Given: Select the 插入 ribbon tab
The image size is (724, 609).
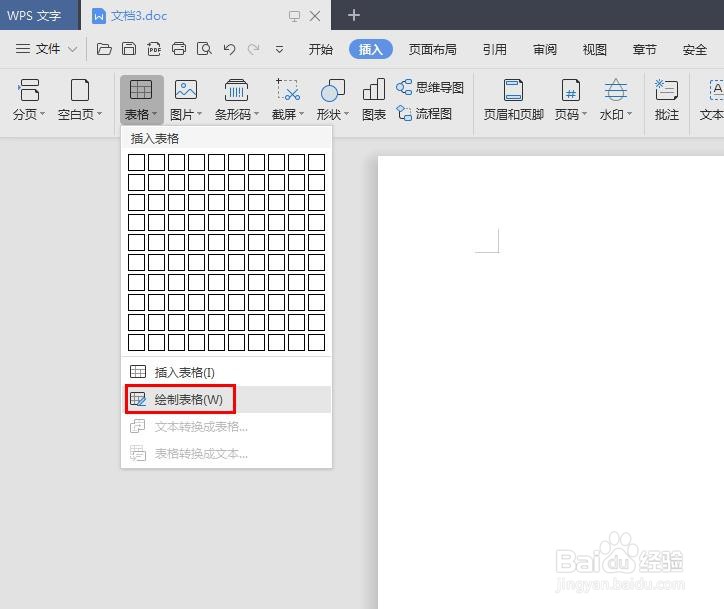Looking at the screenshot, I should click(371, 49).
